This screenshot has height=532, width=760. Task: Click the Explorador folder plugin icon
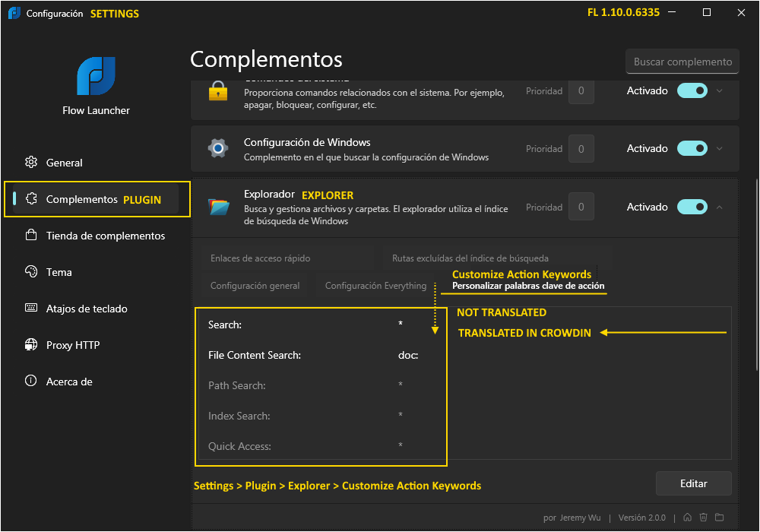pyautogui.click(x=218, y=206)
